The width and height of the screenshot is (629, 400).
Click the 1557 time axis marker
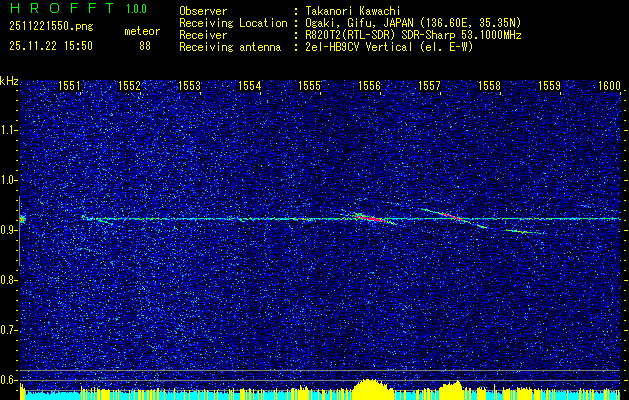coord(429,85)
